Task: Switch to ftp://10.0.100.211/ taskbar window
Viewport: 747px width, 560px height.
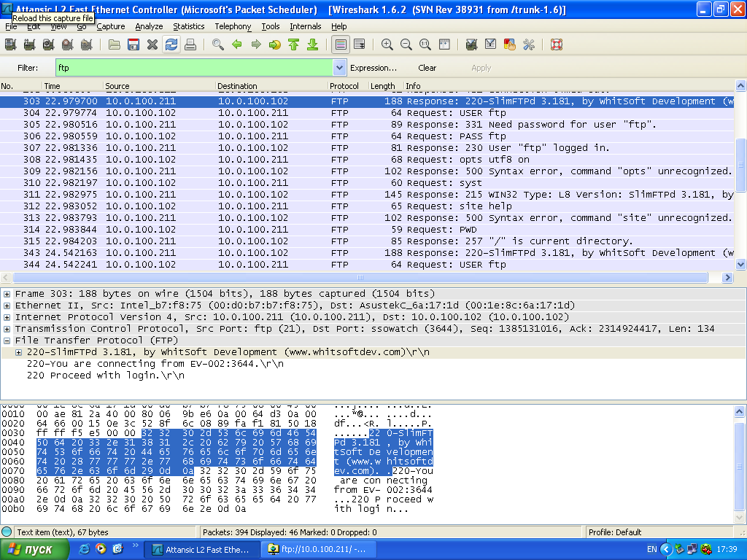Action: (319, 550)
